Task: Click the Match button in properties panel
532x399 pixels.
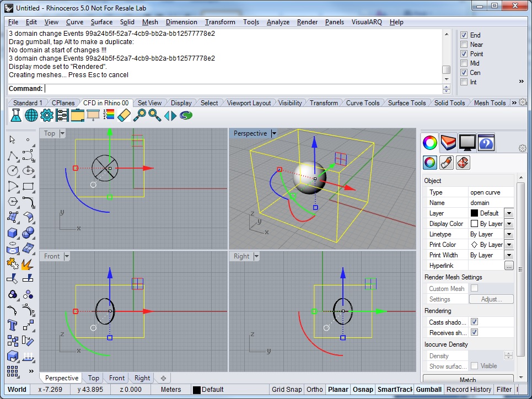Action: click(x=467, y=380)
